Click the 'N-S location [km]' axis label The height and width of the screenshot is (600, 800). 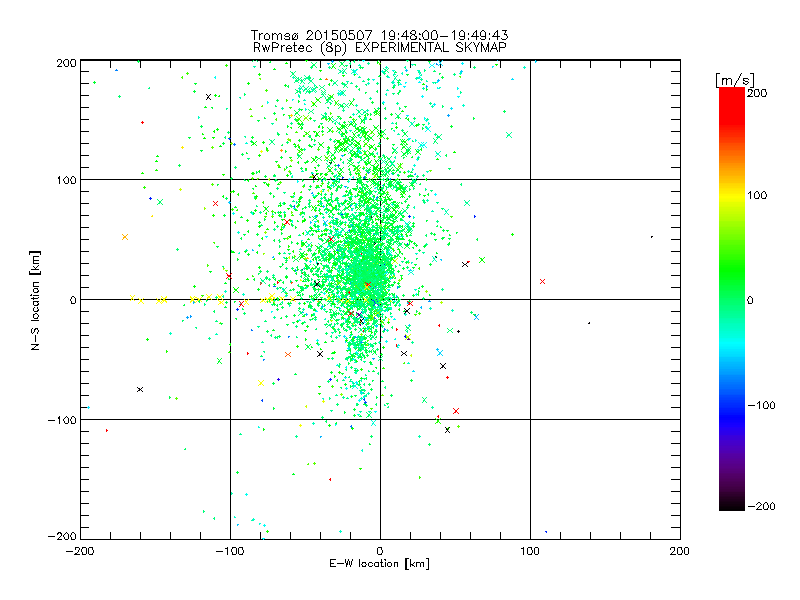(35, 300)
